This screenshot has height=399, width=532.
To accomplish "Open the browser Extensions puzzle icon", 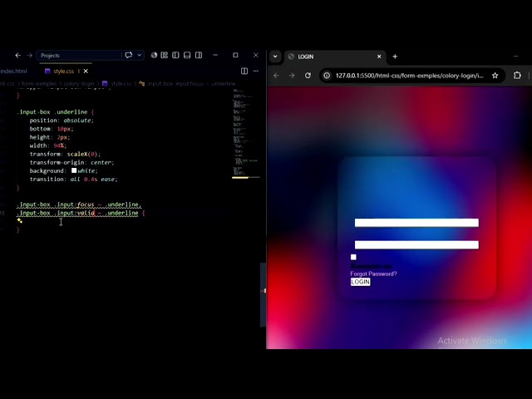I will click(517, 76).
